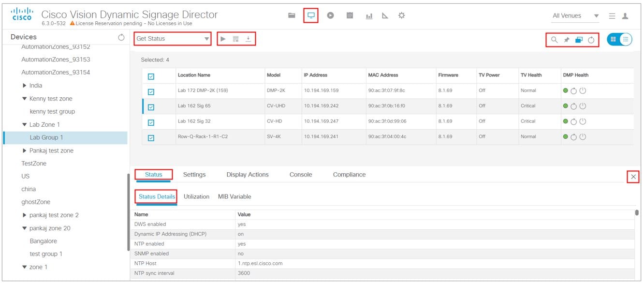Click reboot icon for Lab 172 DMP-2K (159)
The width and height of the screenshot is (644, 284).
(x=574, y=90)
